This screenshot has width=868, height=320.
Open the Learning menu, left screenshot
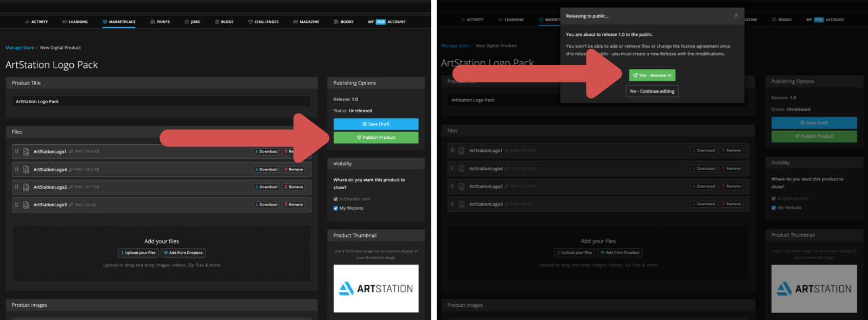[75, 22]
